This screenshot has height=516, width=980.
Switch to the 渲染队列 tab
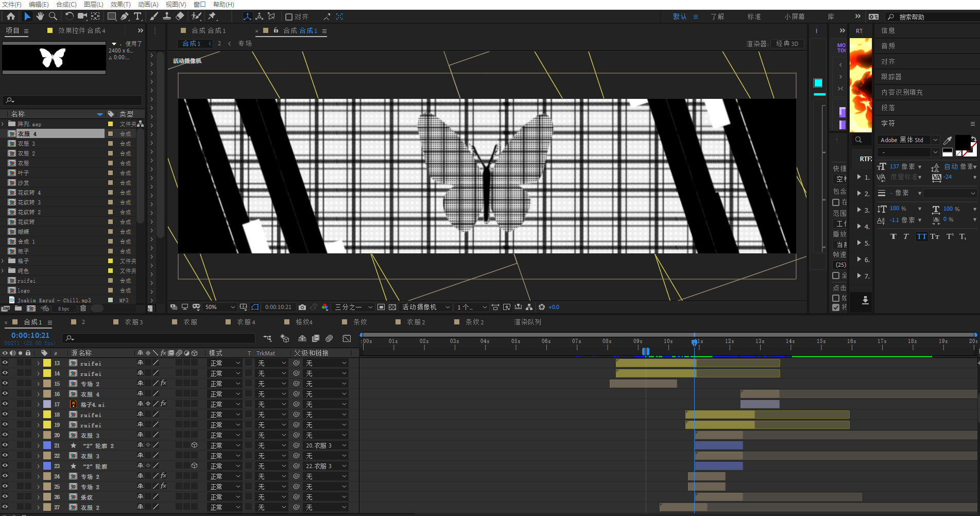527,322
